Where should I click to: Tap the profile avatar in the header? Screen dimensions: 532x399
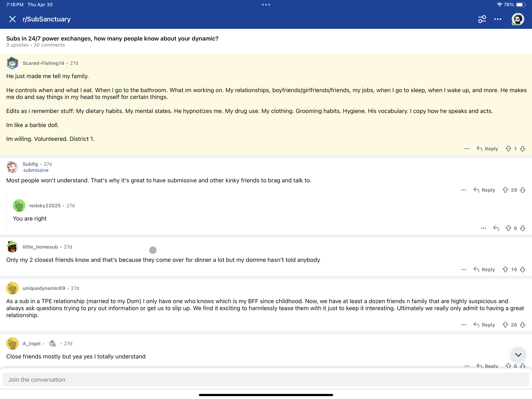pyautogui.click(x=518, y=19)
